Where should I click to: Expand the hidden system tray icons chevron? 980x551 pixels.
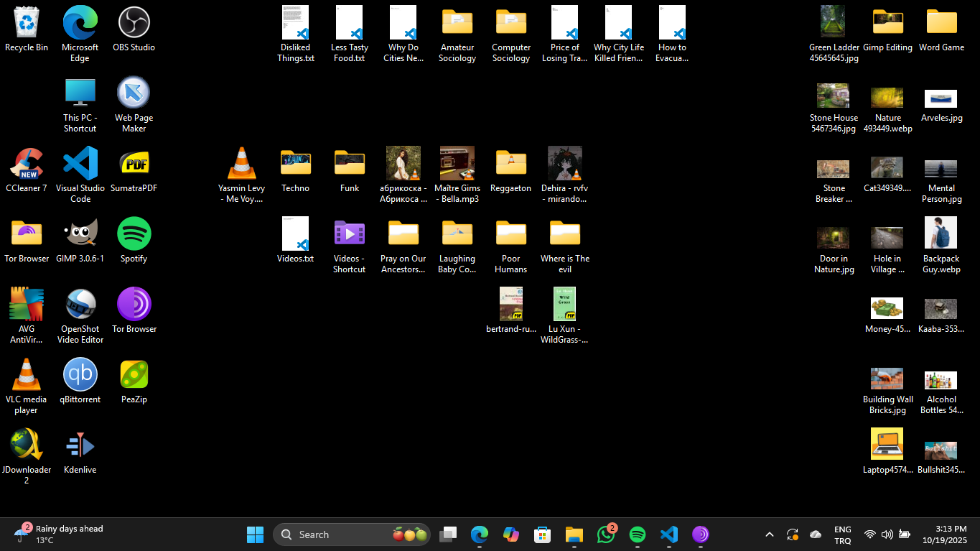[x=770, y=534]
